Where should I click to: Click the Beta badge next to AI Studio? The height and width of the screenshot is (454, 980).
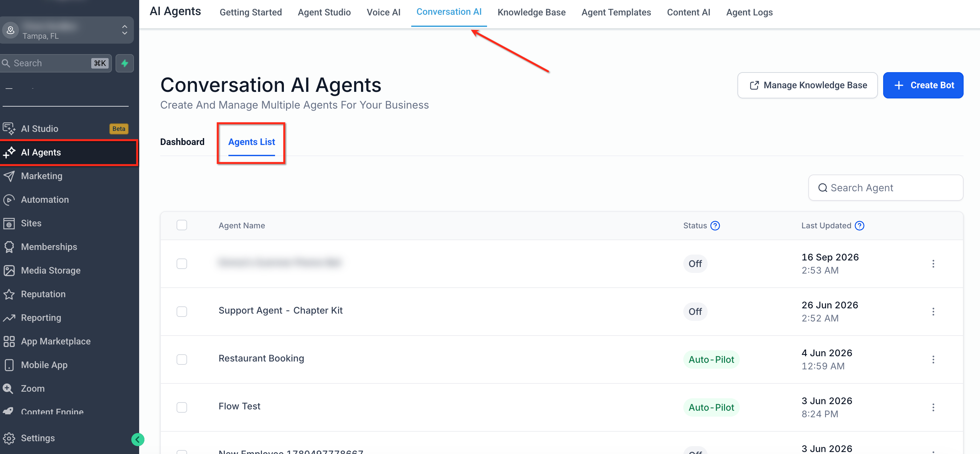pyautogui.click(x=119, y=129)
